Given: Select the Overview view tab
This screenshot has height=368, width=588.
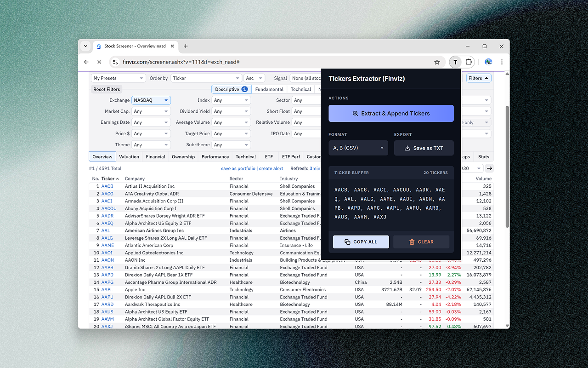Looking at the screenshot, I should coord(102,157).
